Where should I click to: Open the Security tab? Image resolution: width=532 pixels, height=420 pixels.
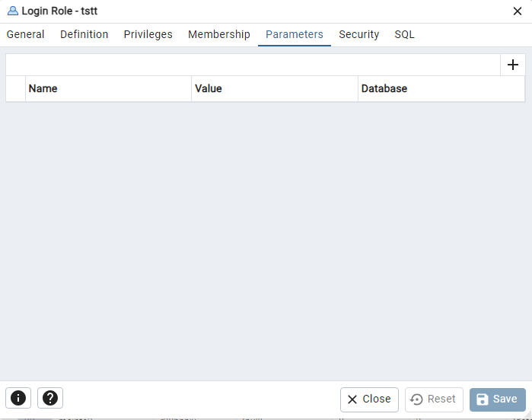click(x=358, y=34)
